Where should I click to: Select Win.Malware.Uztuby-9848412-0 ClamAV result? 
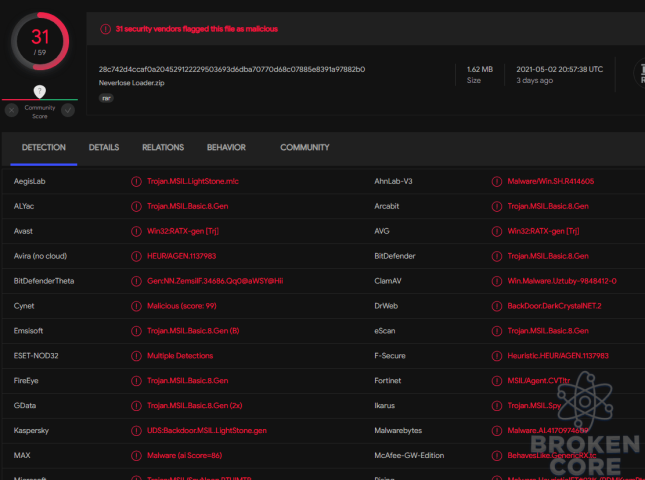tap(562, 281)
